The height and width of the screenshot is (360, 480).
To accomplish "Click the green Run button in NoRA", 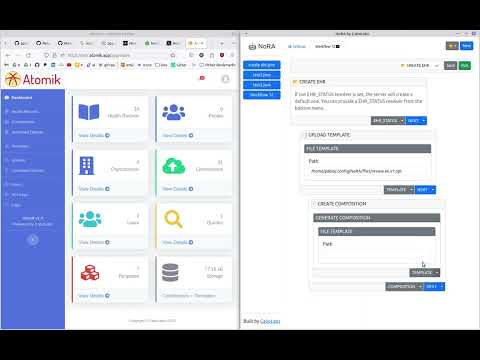I will (x=465, y=65).
